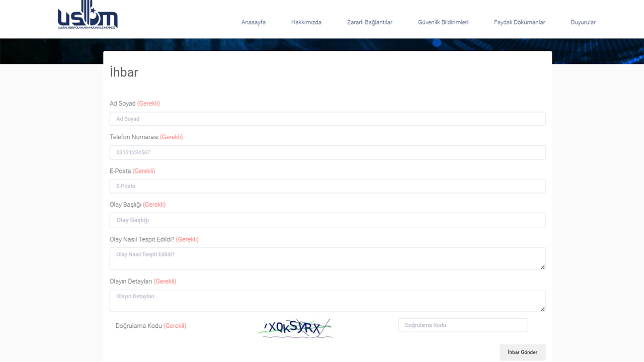
Task: Click the Olay Başlığı input field
Action: pyautogui.click(x=327, y=220)
